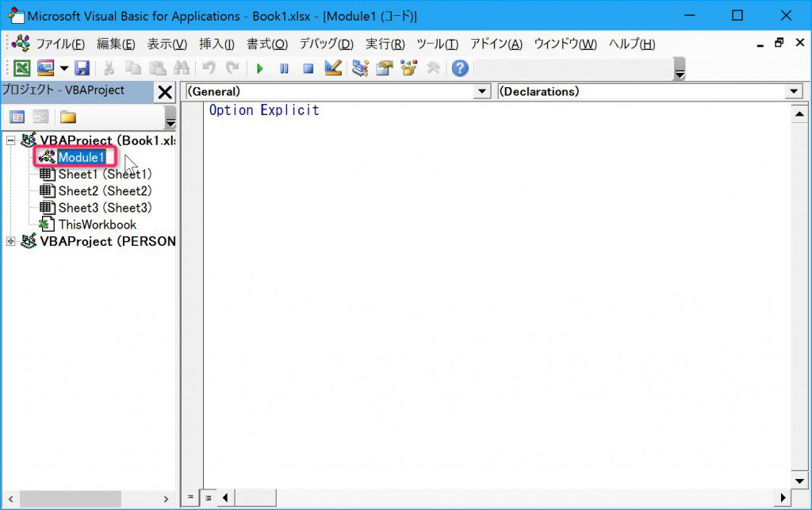Click the Undo arrow icon

(x=209, y=68)
